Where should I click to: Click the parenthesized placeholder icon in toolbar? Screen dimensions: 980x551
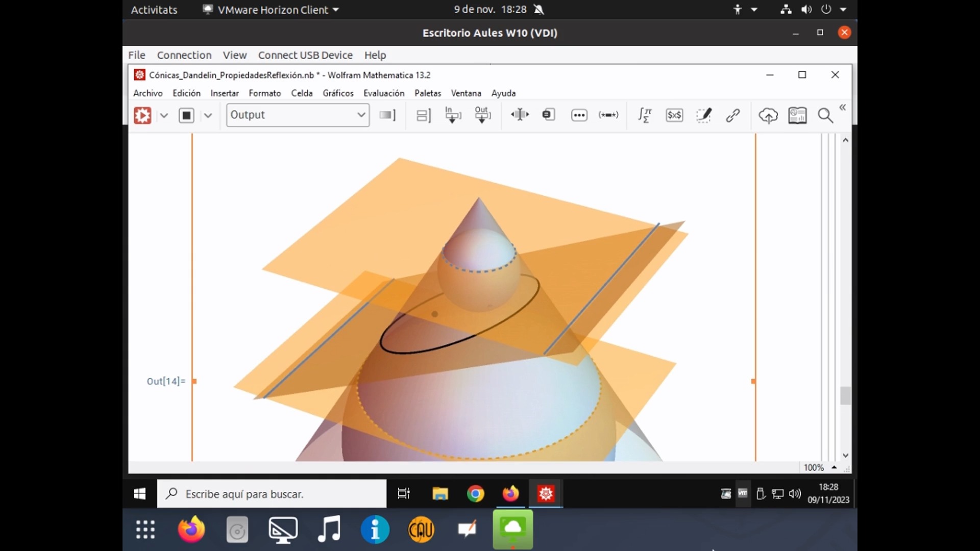tap(608, 115)
